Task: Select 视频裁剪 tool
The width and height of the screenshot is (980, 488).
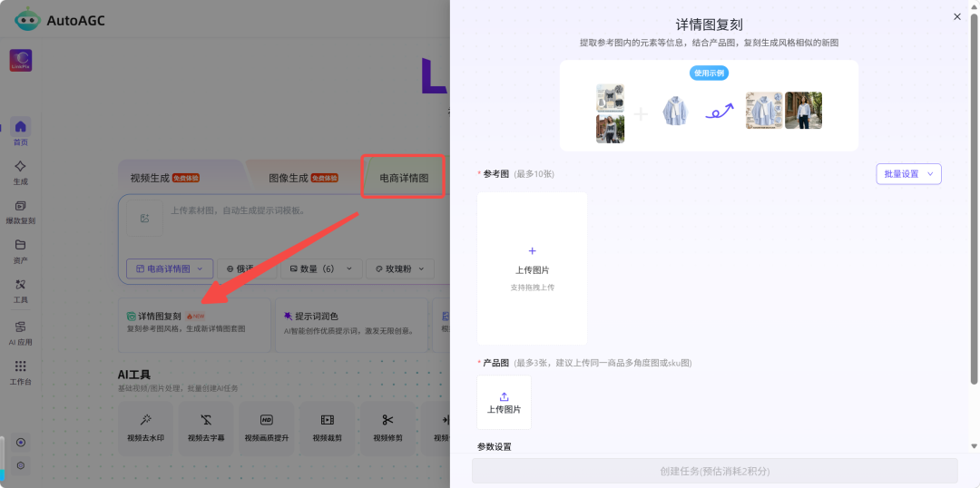Action: click(327, 428)
